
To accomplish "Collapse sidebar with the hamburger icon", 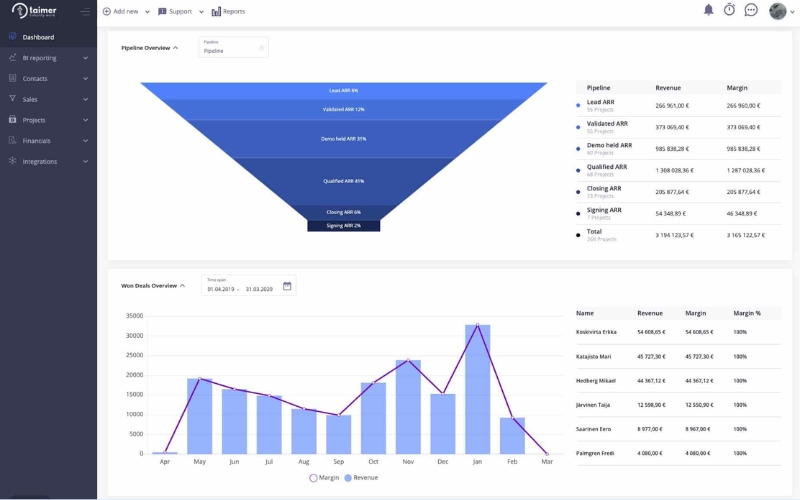I will click(x=84, y=11).
